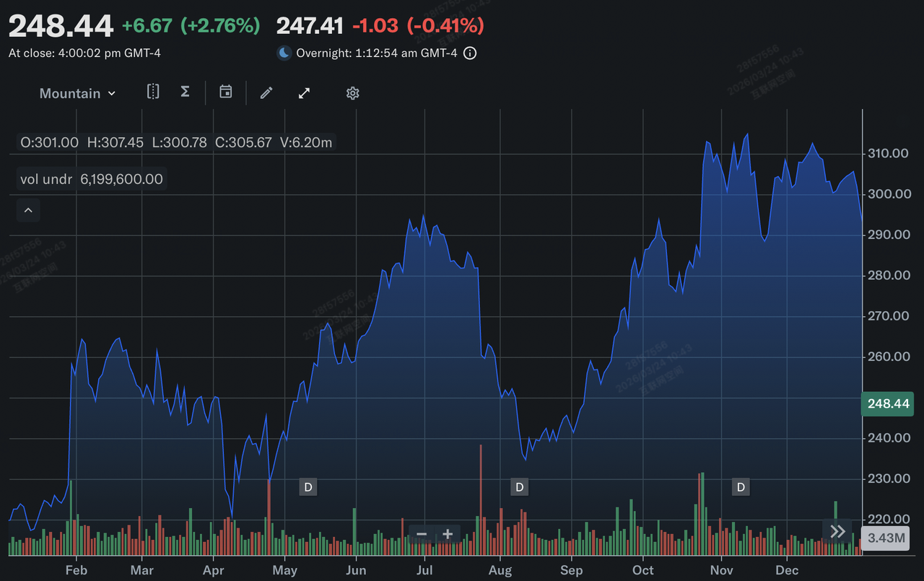
Task: Click the moon overnight session icon
Action: point(284,53)
